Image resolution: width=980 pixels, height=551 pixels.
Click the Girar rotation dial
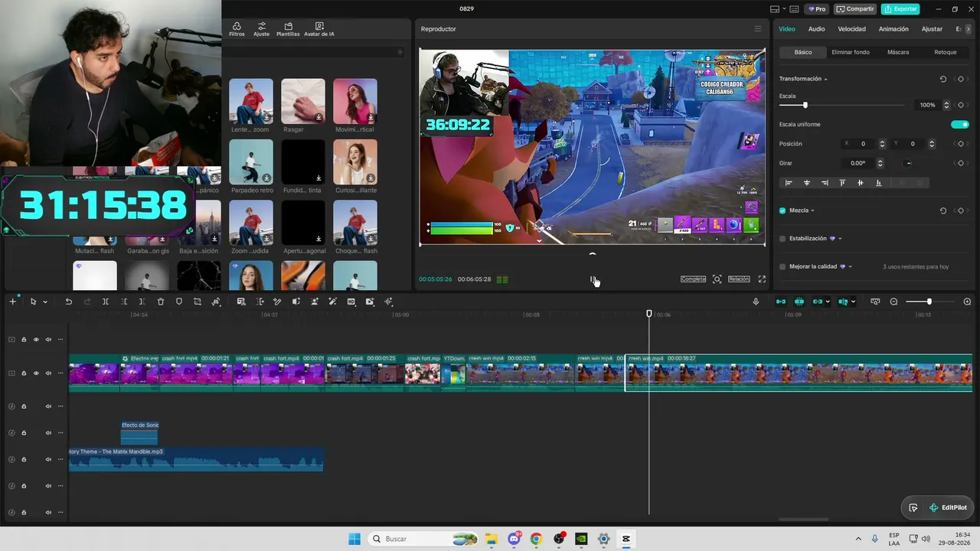(909, 163)
